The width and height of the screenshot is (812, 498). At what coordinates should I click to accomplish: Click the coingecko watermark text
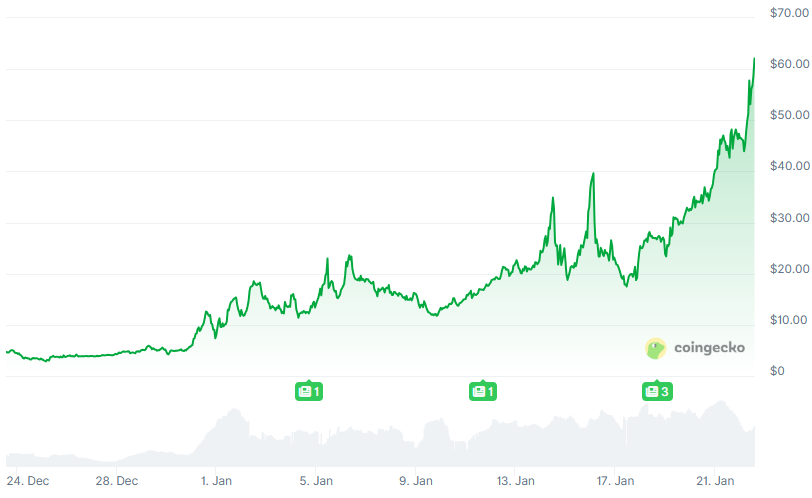tap(710, 348)
